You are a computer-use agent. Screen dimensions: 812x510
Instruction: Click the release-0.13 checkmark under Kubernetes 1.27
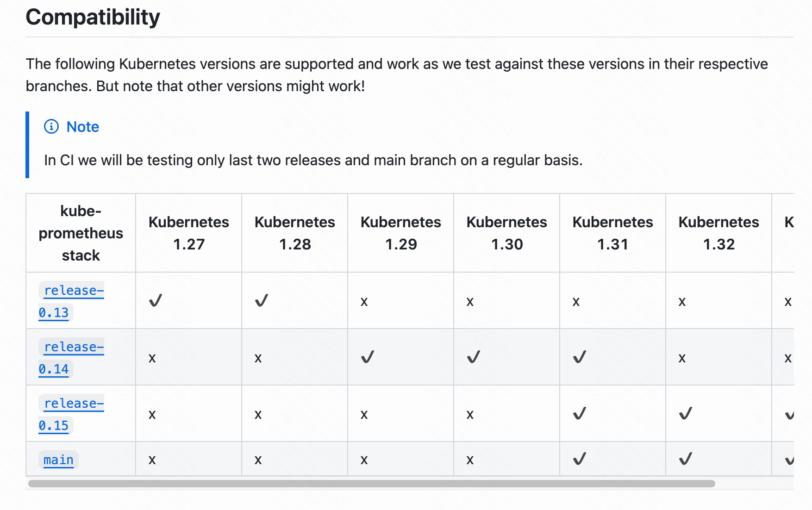pyautogui.click(x=156, y=301)
